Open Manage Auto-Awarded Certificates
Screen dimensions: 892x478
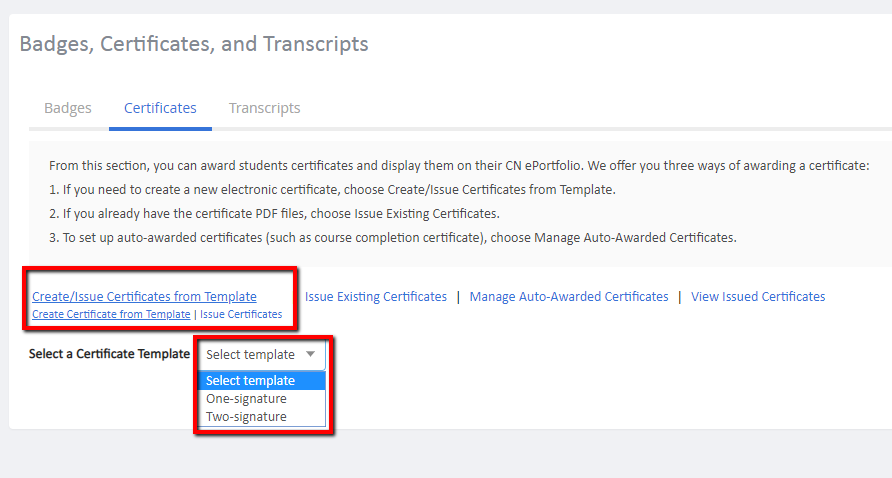click(x=569, y=296)
